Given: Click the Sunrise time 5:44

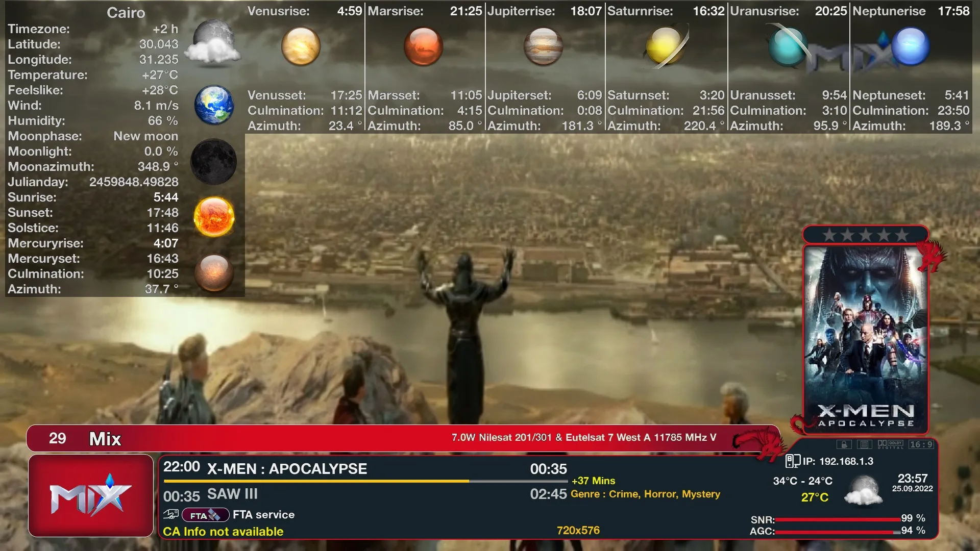Looking at the screenshot, I should pos(166,197).
